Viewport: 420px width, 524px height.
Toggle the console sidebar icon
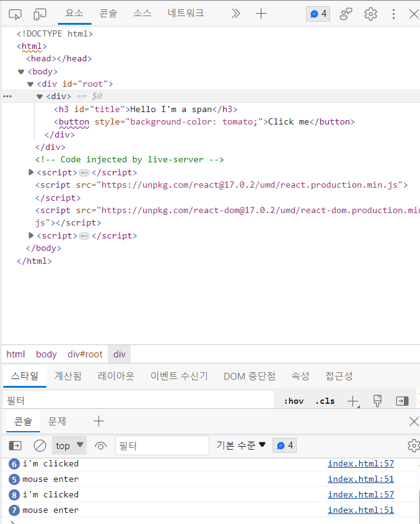coord(15,445)
